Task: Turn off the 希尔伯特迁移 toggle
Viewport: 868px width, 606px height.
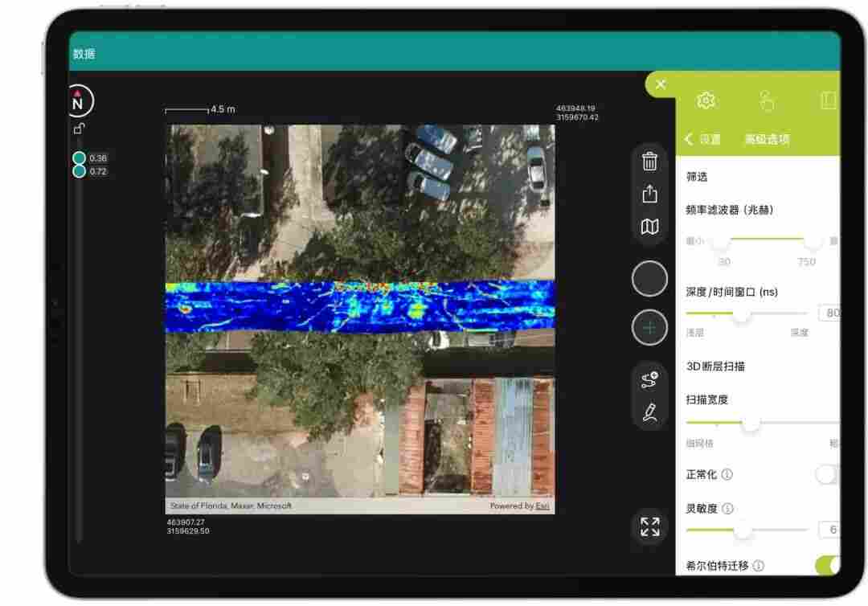Action: tap(827, 566)
